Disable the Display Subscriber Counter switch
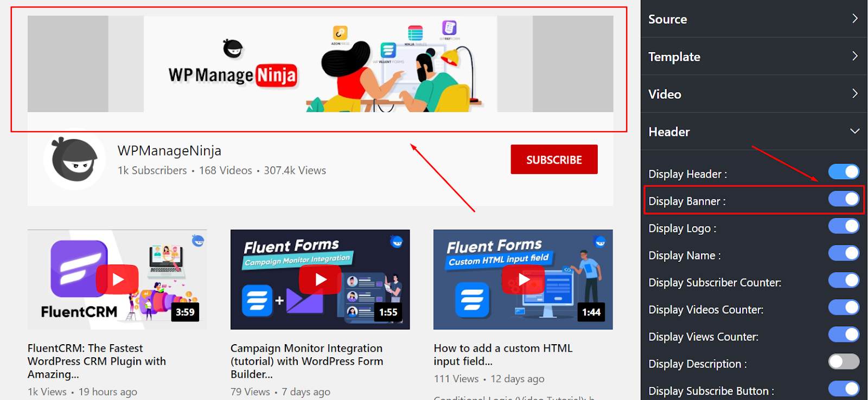This screenshot has height=400, width=868. coord(844,280)
